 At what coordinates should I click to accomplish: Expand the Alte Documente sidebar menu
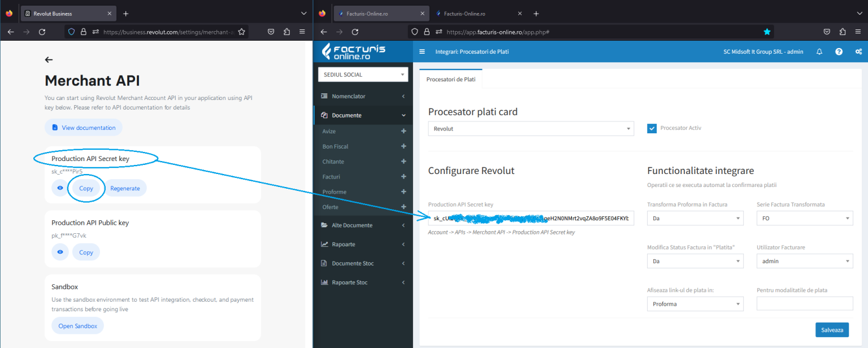tap(363, 225)
